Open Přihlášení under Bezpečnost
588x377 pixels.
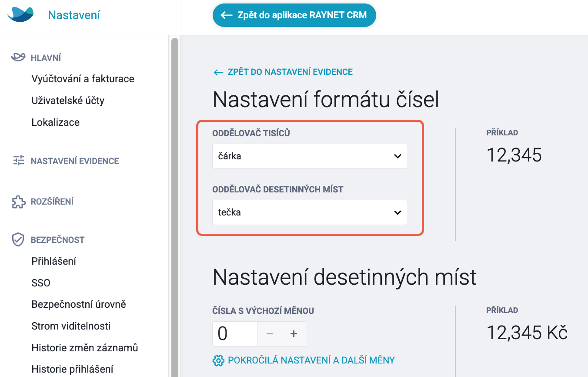(54, 261)
